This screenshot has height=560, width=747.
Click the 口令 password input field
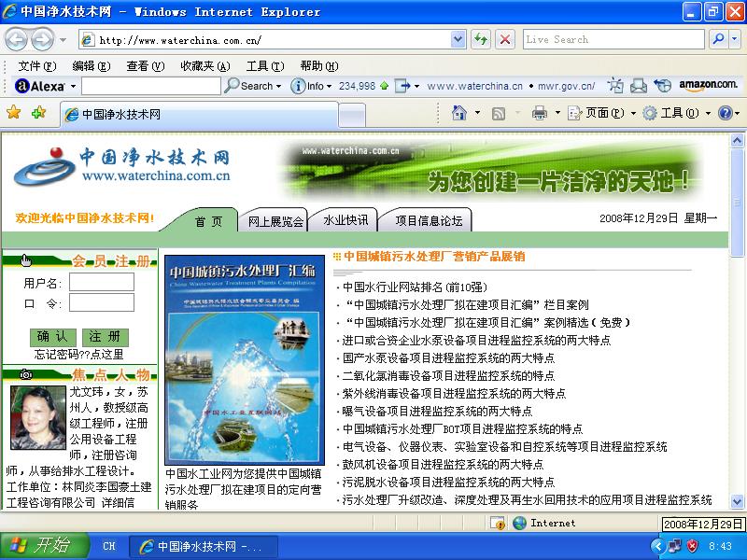[102, 302]
